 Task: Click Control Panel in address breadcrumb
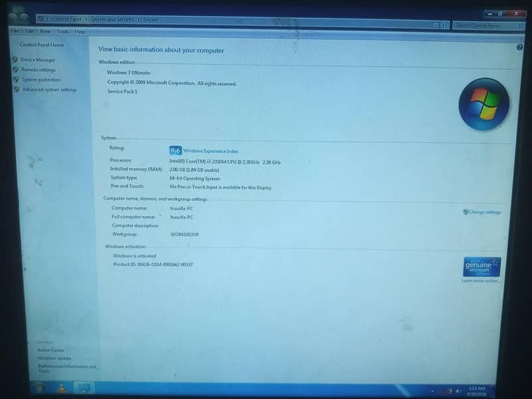tap(66, 19)
